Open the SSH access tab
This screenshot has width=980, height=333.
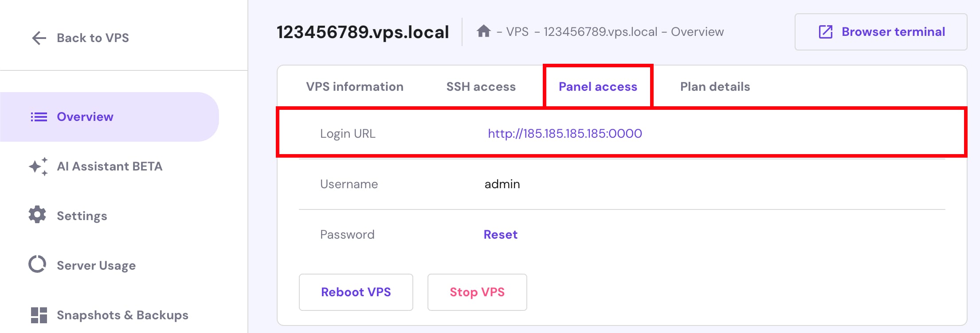click(x=481, y=87)
